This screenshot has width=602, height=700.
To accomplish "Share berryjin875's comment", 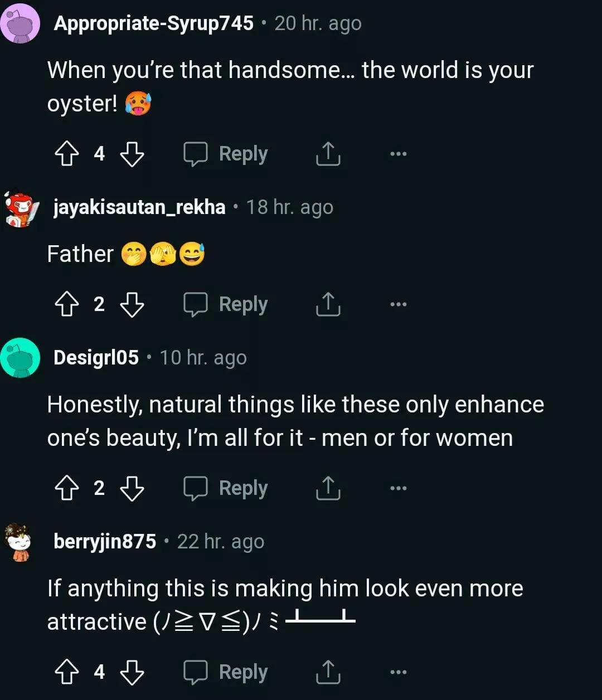I will point(328,672).
